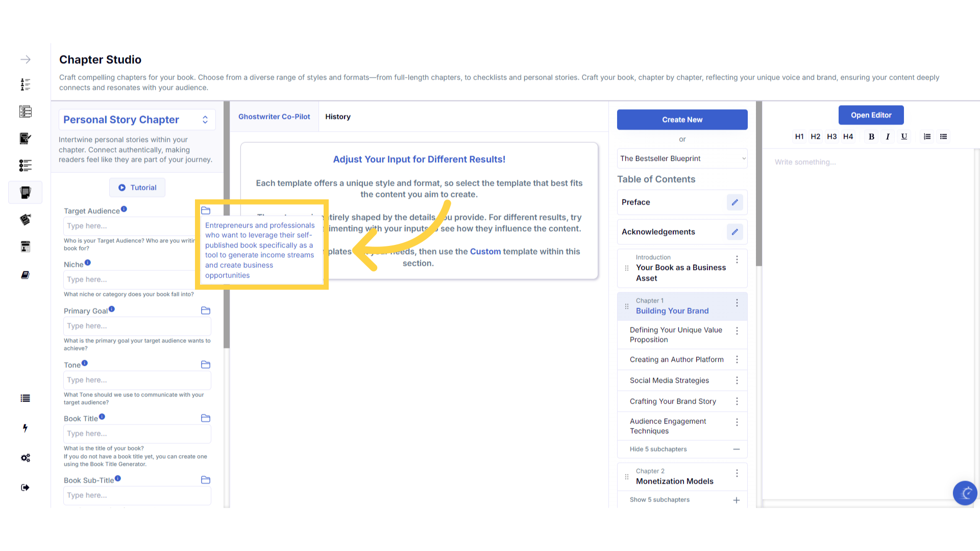This screenshot has height=551, width=980.
Task: Click folder icon next to Primary Goal
Action: coord(206,311)
